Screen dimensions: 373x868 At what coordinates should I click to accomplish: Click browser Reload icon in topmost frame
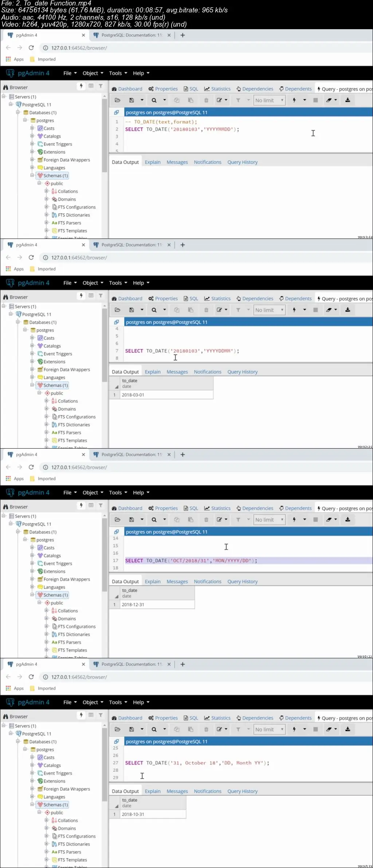(31, 48)
